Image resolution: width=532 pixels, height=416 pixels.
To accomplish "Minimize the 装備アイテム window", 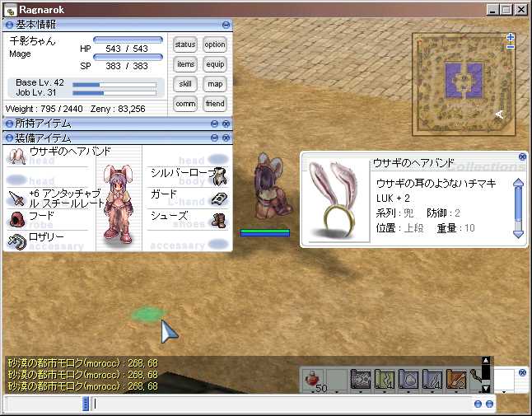I will (x=214, y=138).
